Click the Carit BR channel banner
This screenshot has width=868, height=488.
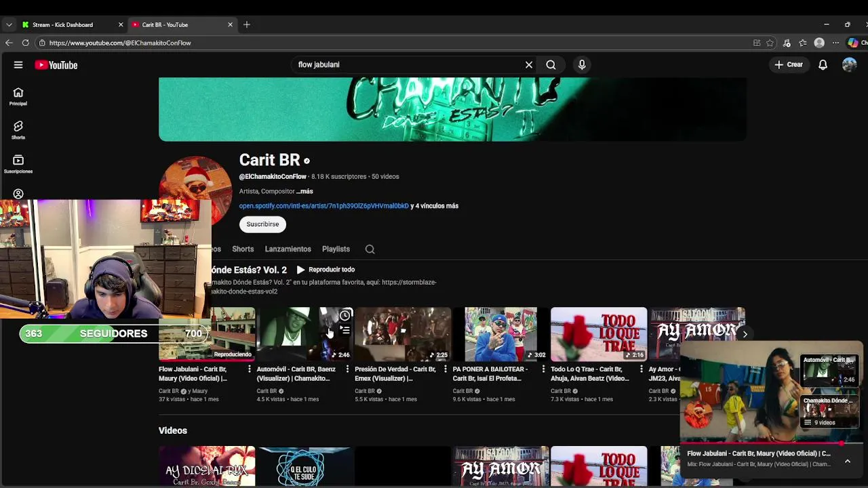(452, 109)
